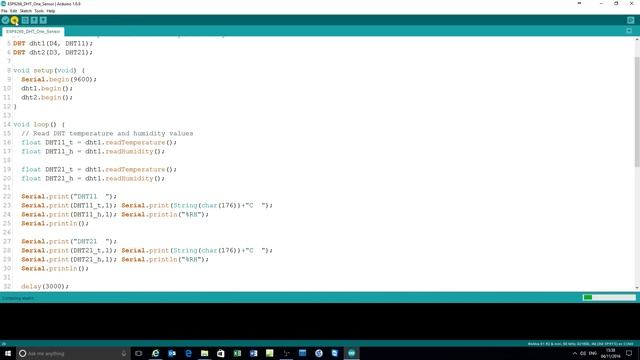Open the Serial Monitor icon

coord(631,20)
